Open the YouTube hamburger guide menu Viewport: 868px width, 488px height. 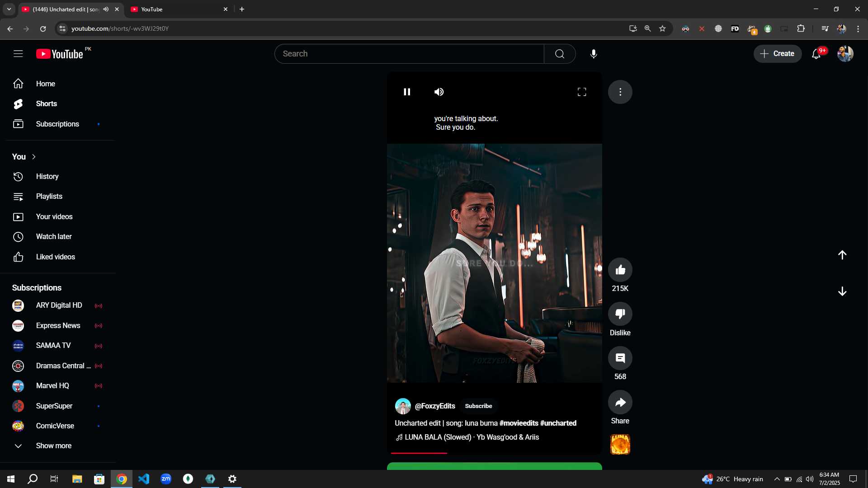coord(18,54)
